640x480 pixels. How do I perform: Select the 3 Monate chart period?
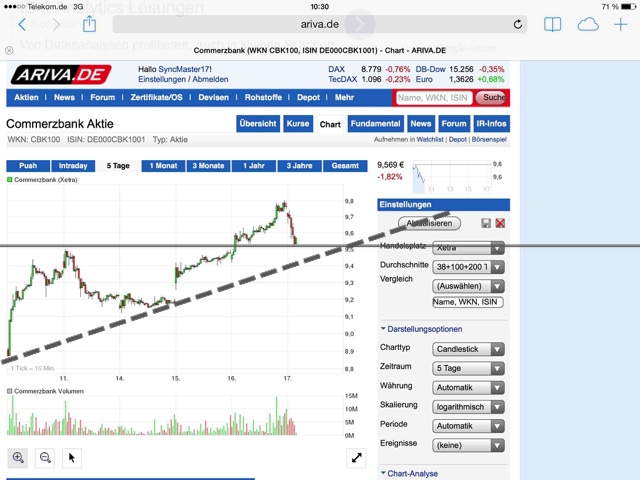click(x=208, y=166)
